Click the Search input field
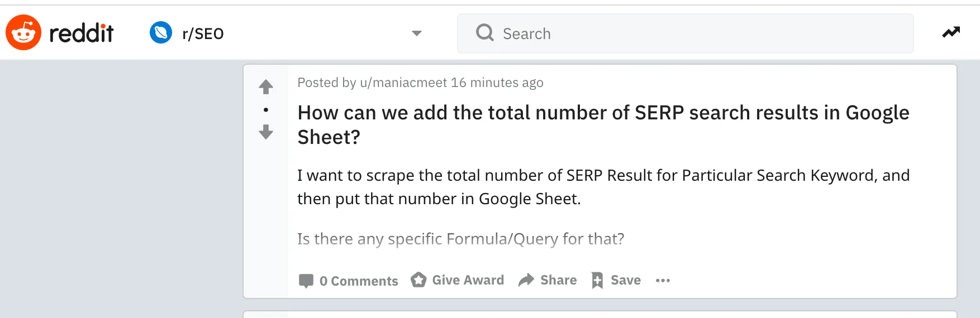This screenshot has width=980, height=318. (x=686, y=33)
